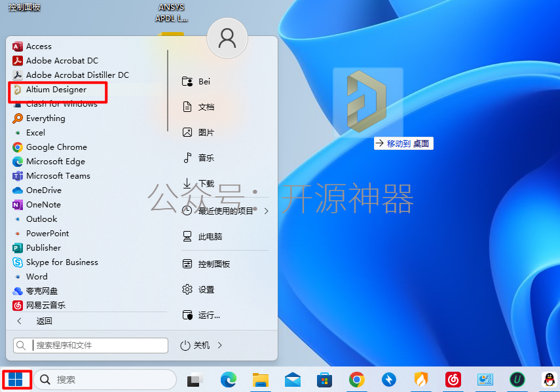
Task: Open Microsoft Edge from the taskbar
Action: pos(228,380)
